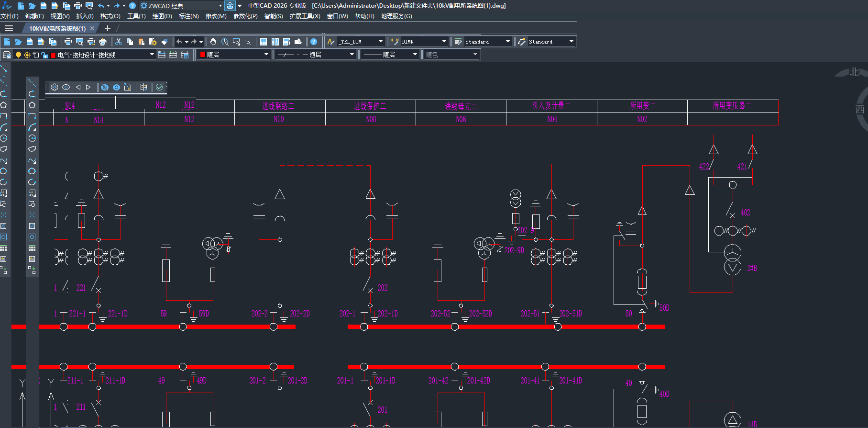Screen dimensions: 868x428
Task: Expand the quick access customize arrow
Action: pyautogui.click(x=240, y=6)
